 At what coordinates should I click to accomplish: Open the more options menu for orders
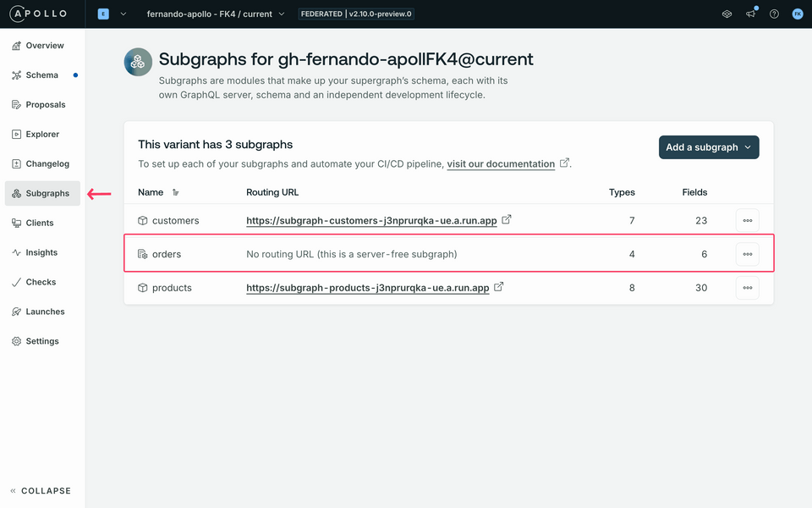747,254
